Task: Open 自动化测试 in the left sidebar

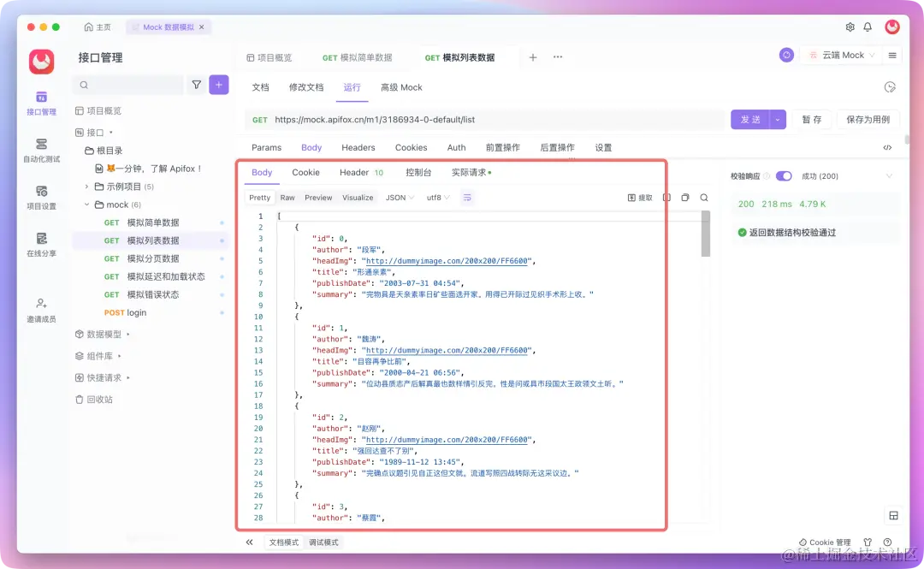Action: (41, 151)
